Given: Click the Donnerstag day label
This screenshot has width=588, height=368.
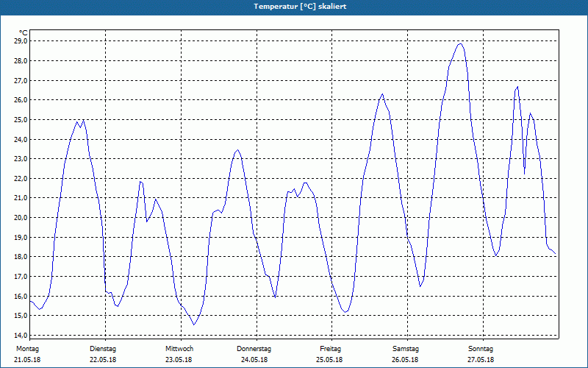Looking at the screenshot, I should (x=254, y=349).
